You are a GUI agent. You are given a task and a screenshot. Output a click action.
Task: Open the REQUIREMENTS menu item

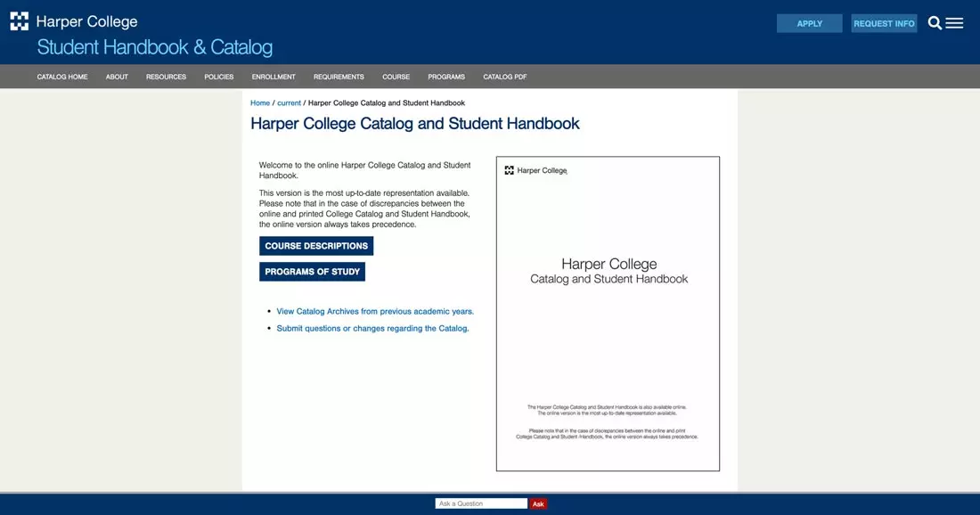[339, 77]
